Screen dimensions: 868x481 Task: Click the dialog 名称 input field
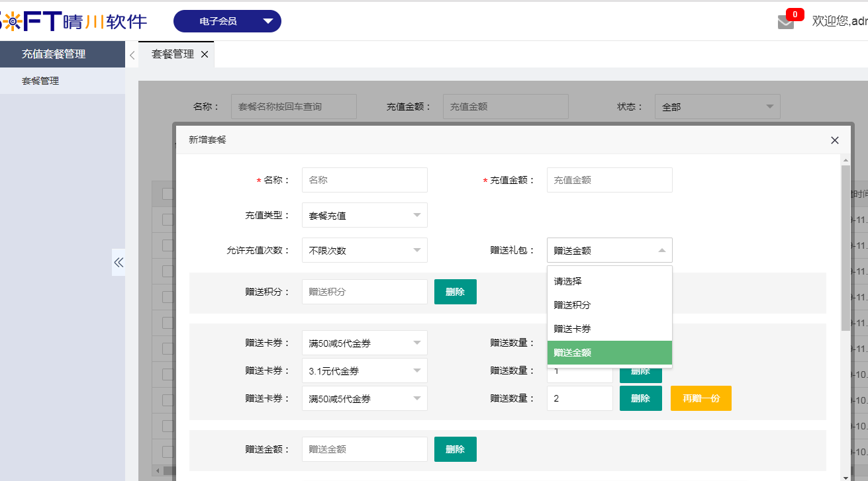tap(364, 180)
